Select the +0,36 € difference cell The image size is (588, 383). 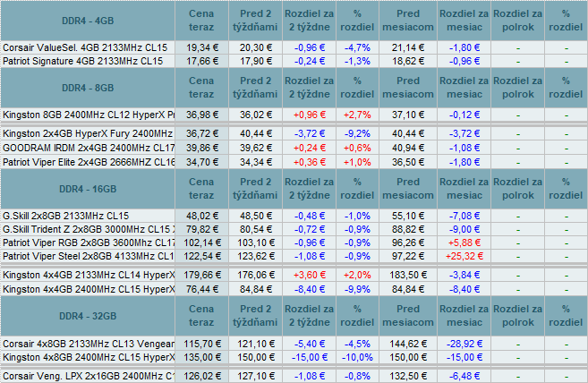point(310,162)
